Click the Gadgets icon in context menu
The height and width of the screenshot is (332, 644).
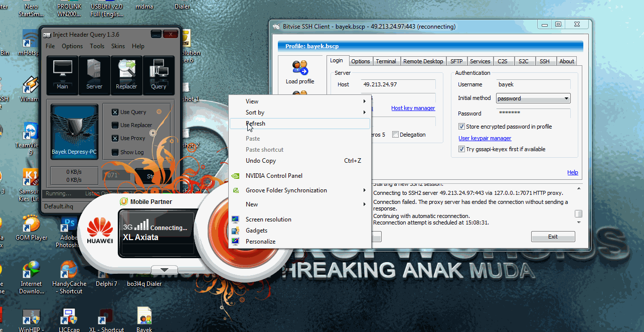pos(235,231)
